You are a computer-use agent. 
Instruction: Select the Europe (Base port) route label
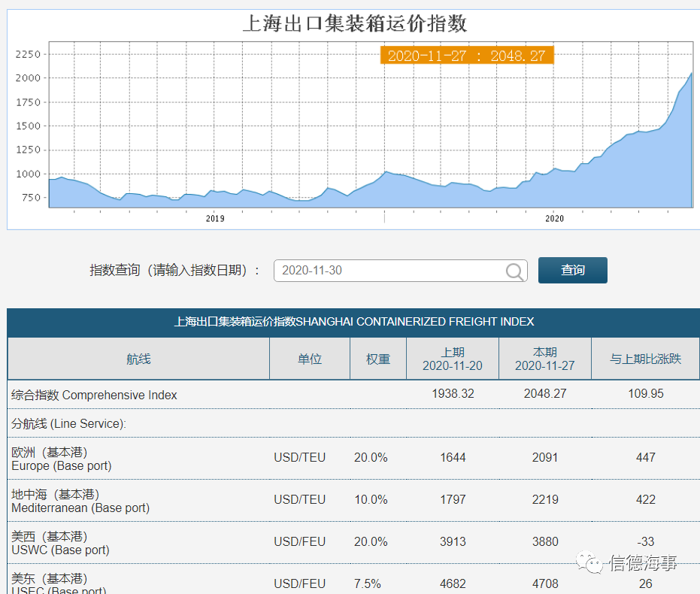62,459
